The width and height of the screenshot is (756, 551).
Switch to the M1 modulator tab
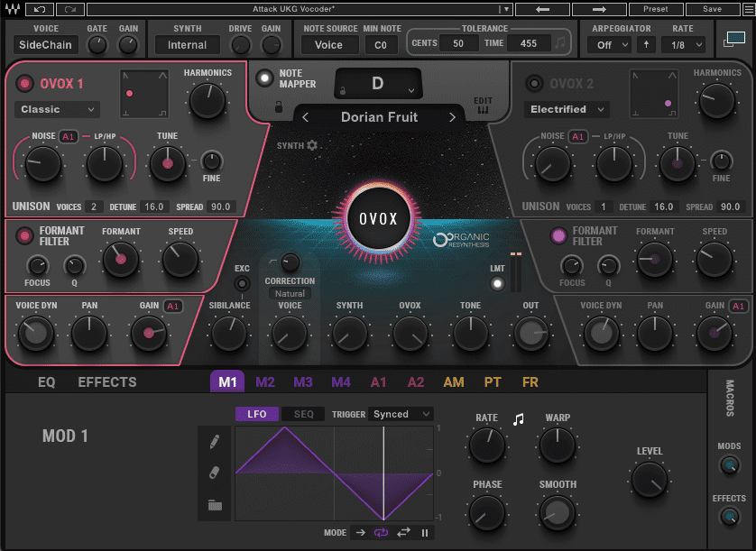[227, 381]
